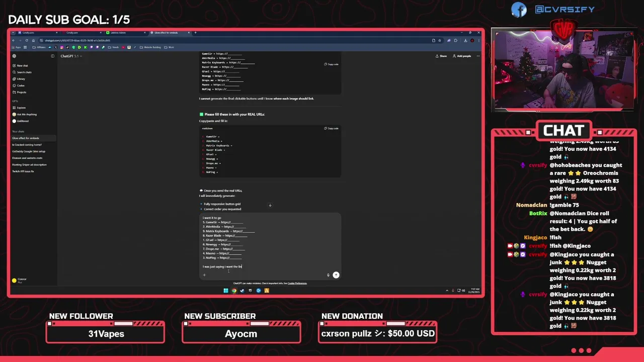Screen dimensions: 644x362
Task: Open a new browser tab with the plus
Action: coord(196,33)
